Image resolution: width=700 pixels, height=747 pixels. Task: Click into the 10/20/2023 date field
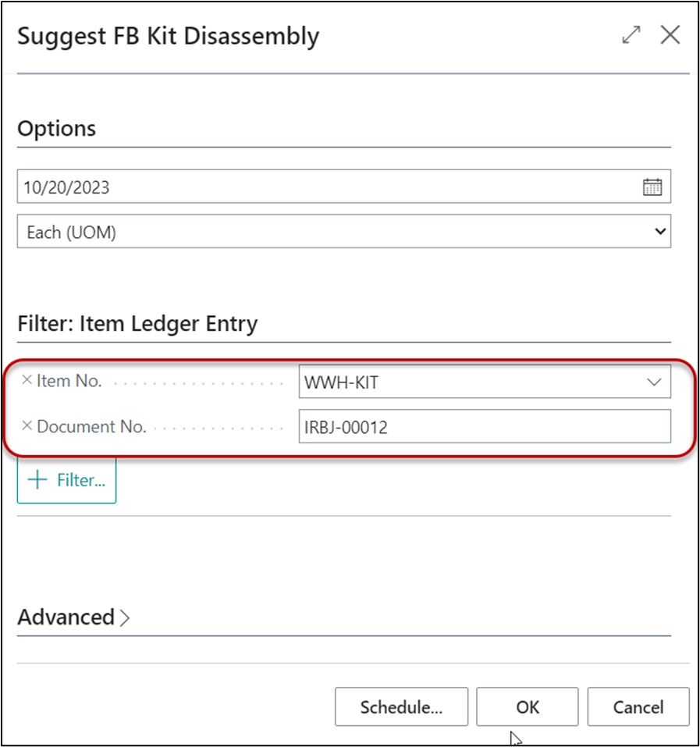click(x=312, y=187)
